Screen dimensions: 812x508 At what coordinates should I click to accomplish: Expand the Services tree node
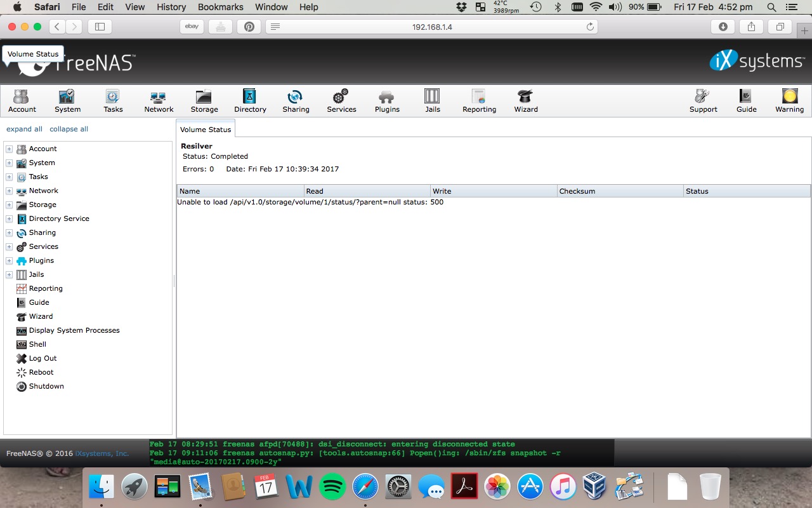click(9, 246)
